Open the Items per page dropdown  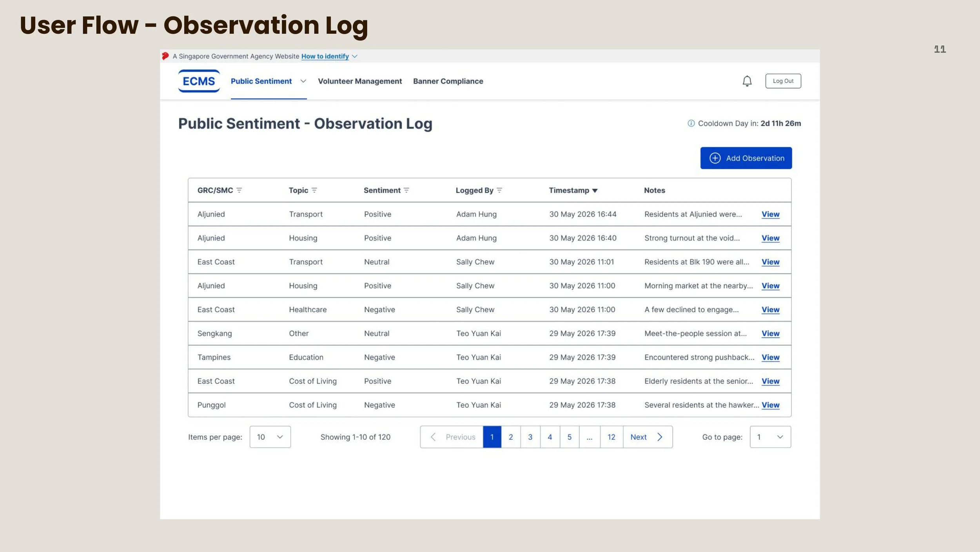pyautogui.click(x=270, y=437)
